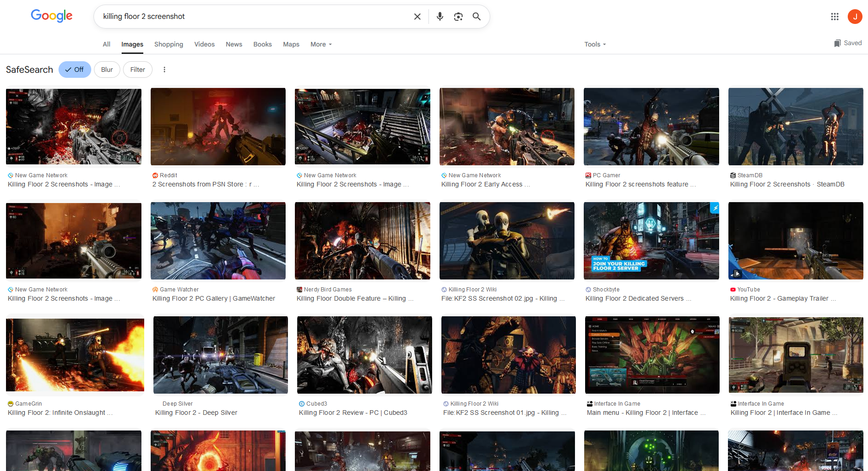This screenshot has width=868, height=471.
Task: Click the Google logo
Action: pos(52,16)
